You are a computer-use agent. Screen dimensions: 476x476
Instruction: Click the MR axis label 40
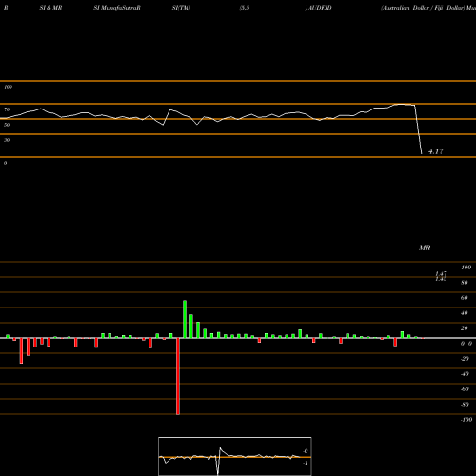click(464, 313)
